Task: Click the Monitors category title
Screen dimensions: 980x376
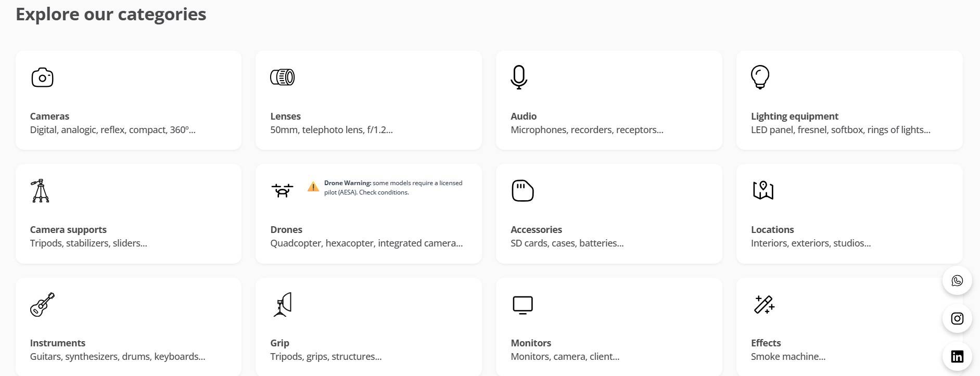Action: tap(531, 343)
